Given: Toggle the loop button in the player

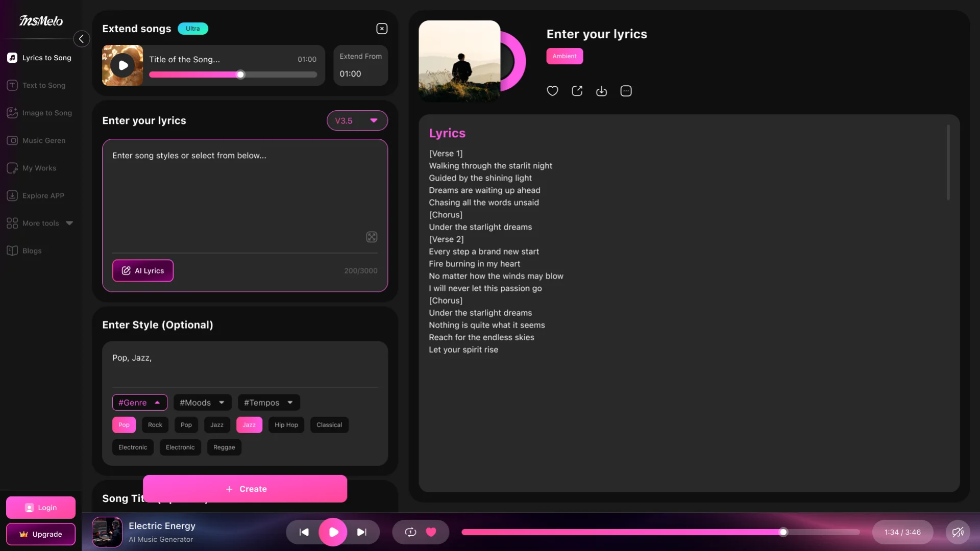Looking at the screenshot, I should (x=410, y=532).
